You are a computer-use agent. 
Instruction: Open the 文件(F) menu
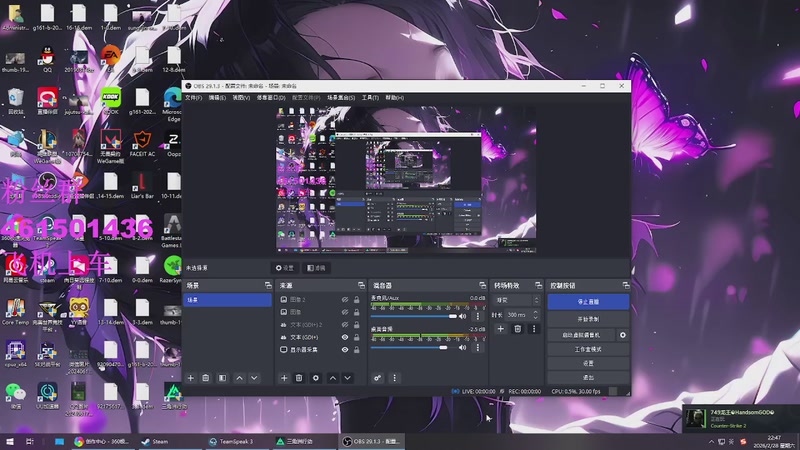point(193,97)
